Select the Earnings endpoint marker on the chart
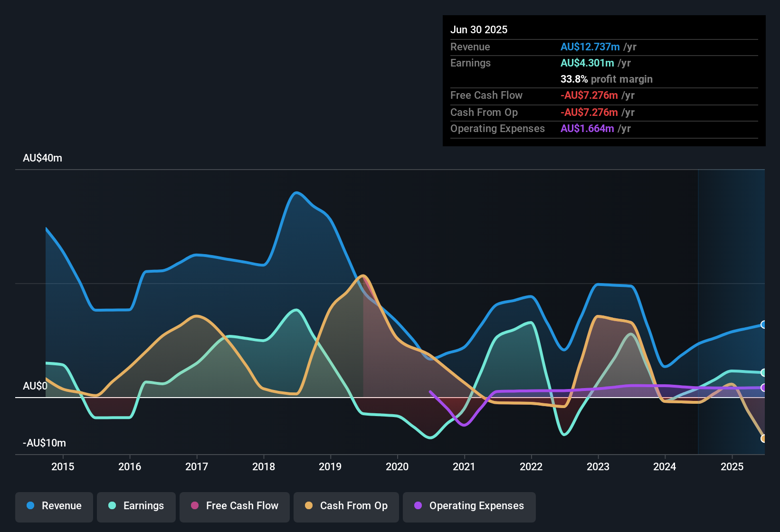Screen dimensions: 780x532 click(763, 372)
